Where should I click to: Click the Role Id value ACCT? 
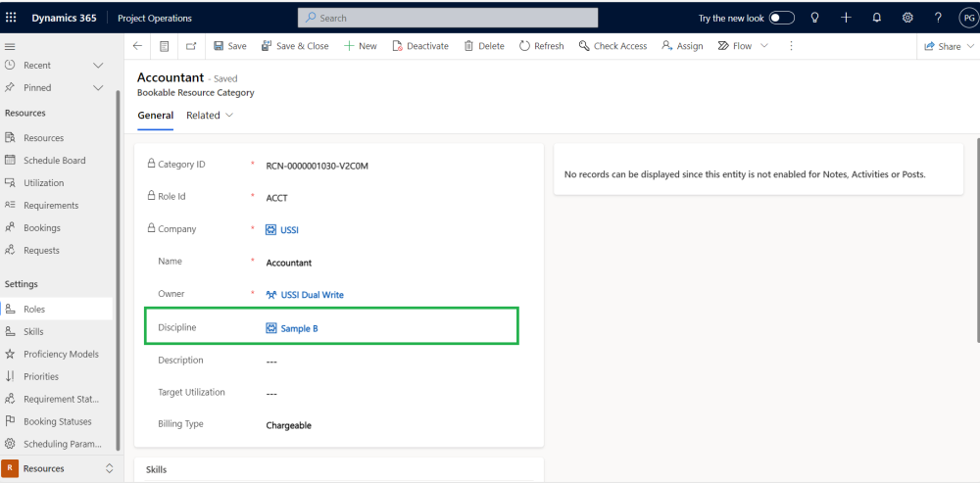(277, 198)
